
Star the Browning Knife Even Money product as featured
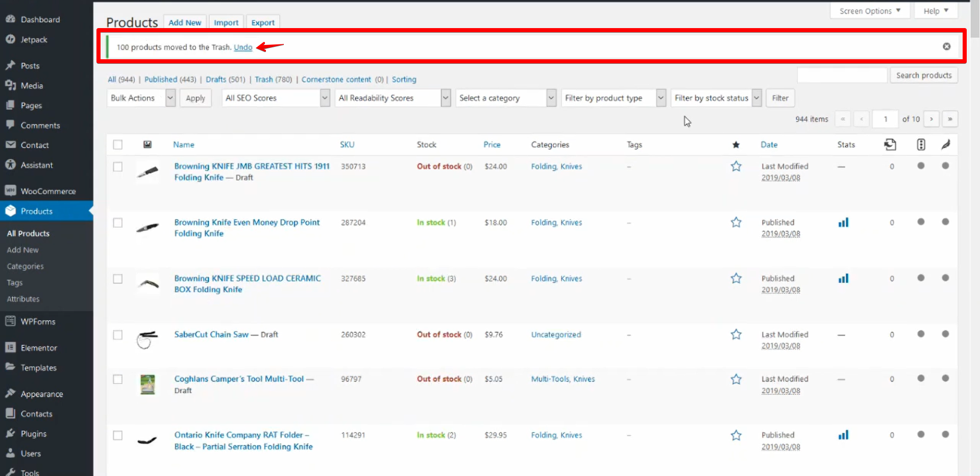click(x=736, y=223)
